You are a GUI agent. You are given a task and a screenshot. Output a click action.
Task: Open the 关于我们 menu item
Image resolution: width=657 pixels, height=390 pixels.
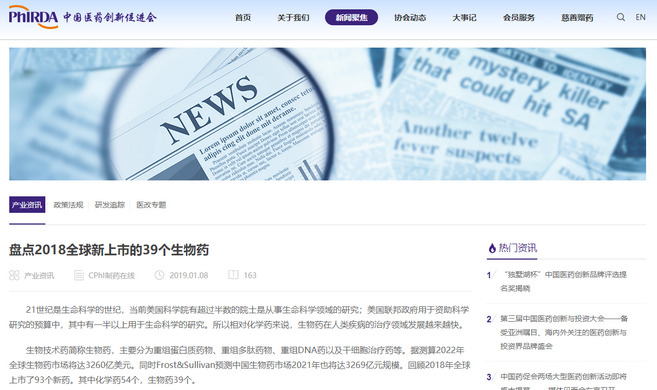(x=293, y=18)
